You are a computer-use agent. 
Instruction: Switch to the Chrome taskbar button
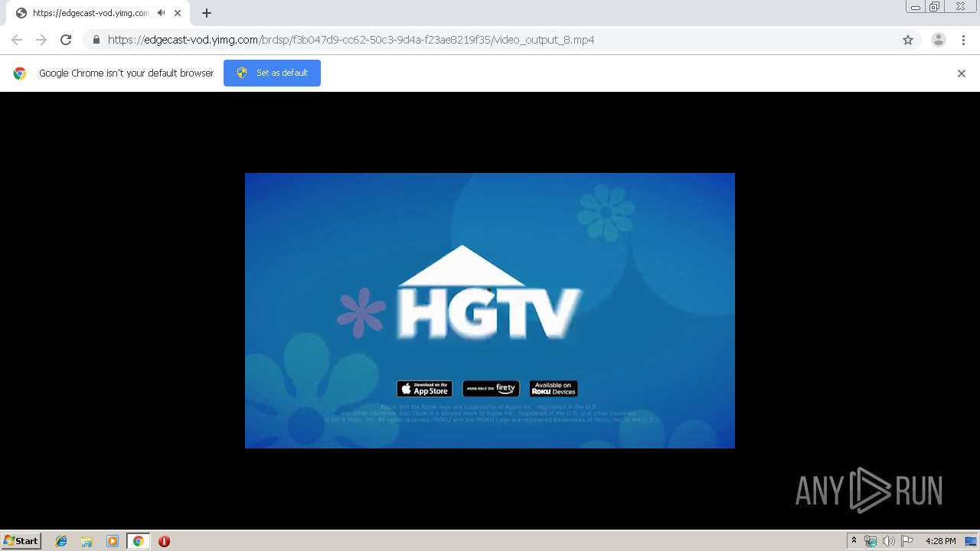click(138, 541)
